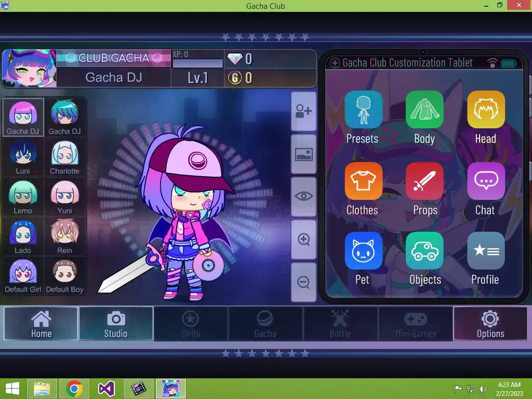
Task: Open Visual Studio from taskbar
Action: [x=106, y=389]
